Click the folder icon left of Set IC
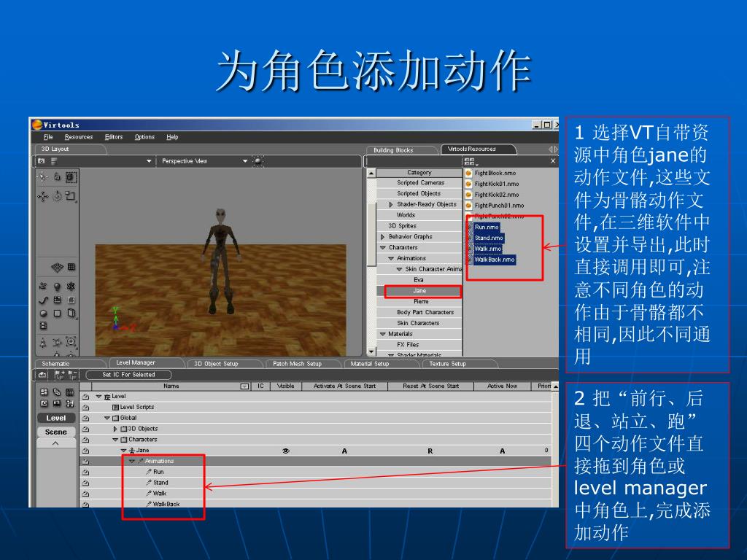747x560 pixels. click(x=42, y=376)
